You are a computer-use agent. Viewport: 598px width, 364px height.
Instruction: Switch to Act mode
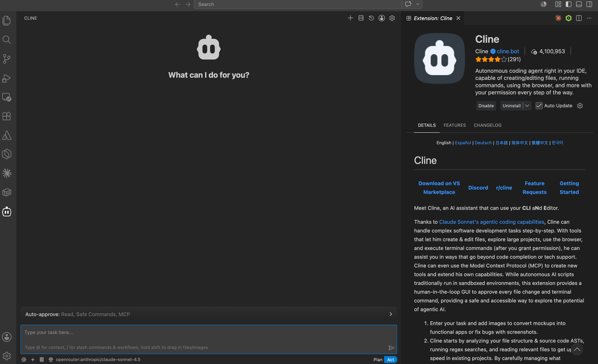pyautogui.click(x=390, y=360)
